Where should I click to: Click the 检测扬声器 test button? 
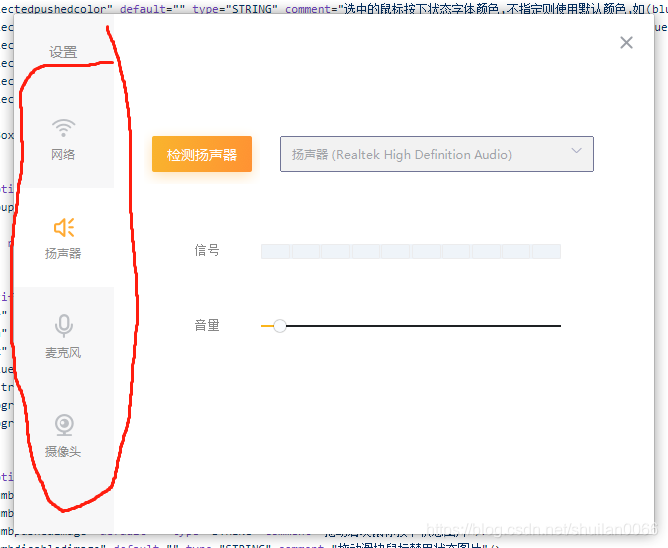[x=202, y=154]
